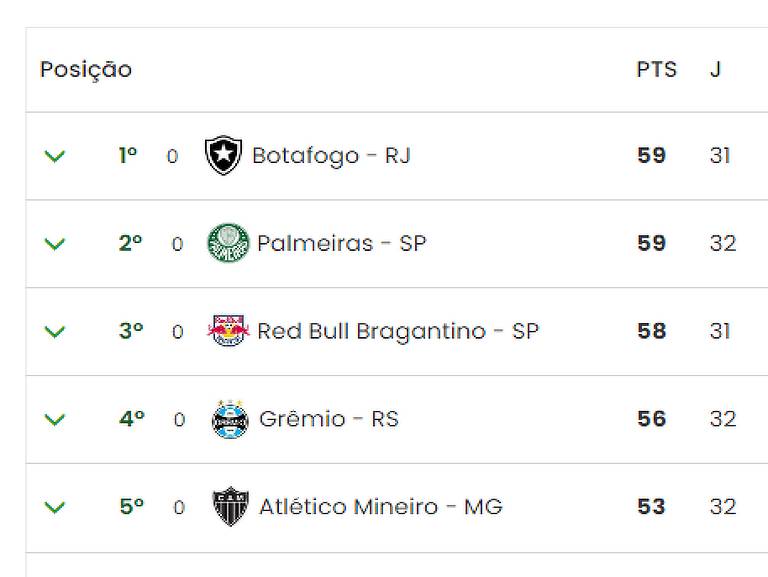The image size is (768, 577).
Task: Expand the Atlético Mineiro row chevron
Action: 55,507
